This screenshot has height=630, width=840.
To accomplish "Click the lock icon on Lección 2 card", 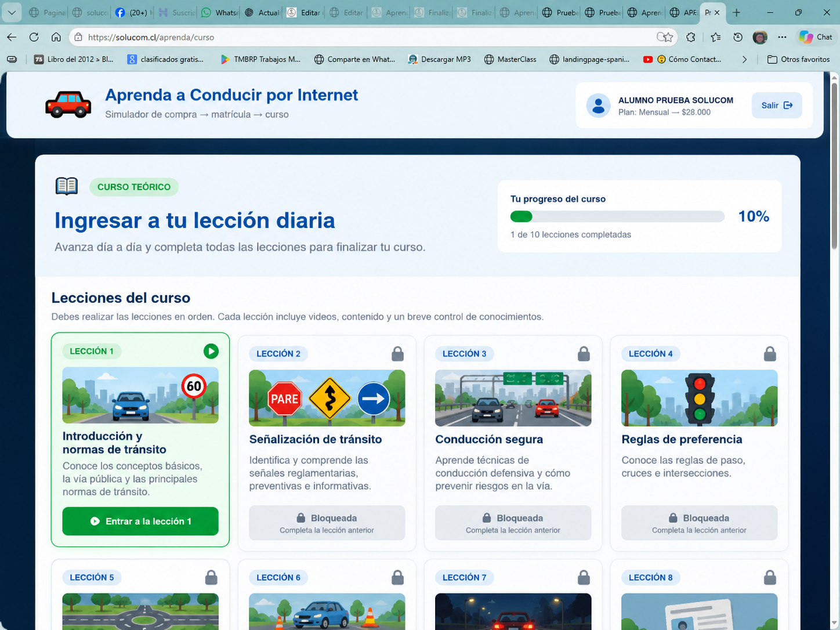I will [397, 353].
